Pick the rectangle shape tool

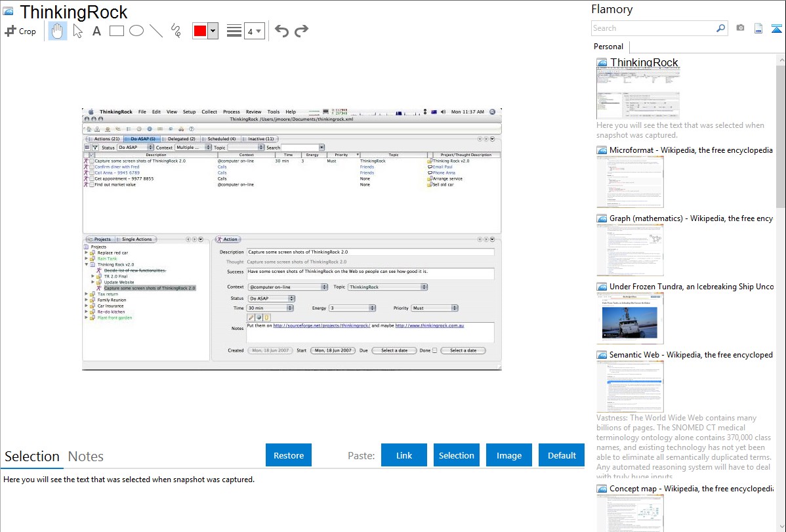click(x=117, y=31)
